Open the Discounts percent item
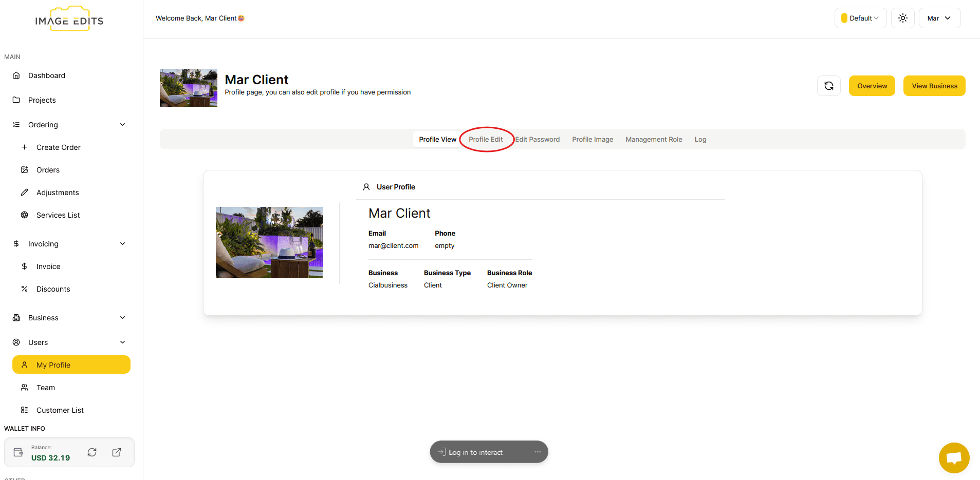Screen dimensions: 980x480 tap(53, 289)
